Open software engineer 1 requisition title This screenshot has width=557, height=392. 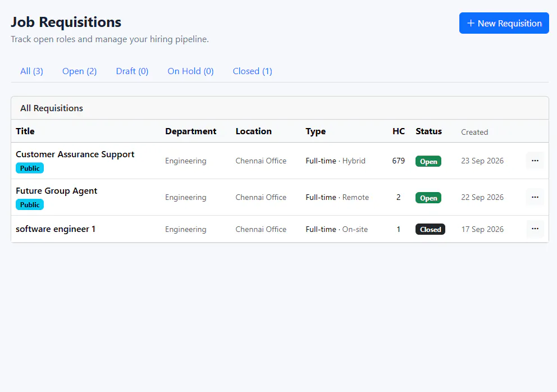pos(56,229)
